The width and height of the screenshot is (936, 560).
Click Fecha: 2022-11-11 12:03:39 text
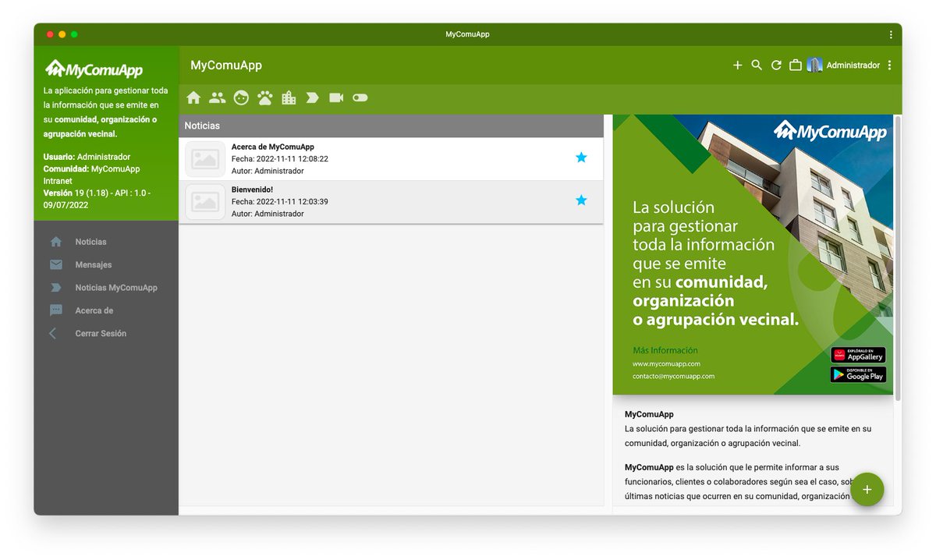coord(280,201)
